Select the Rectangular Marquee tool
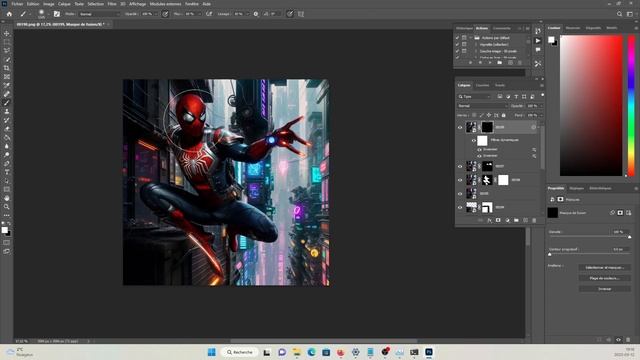 point(7,42)
